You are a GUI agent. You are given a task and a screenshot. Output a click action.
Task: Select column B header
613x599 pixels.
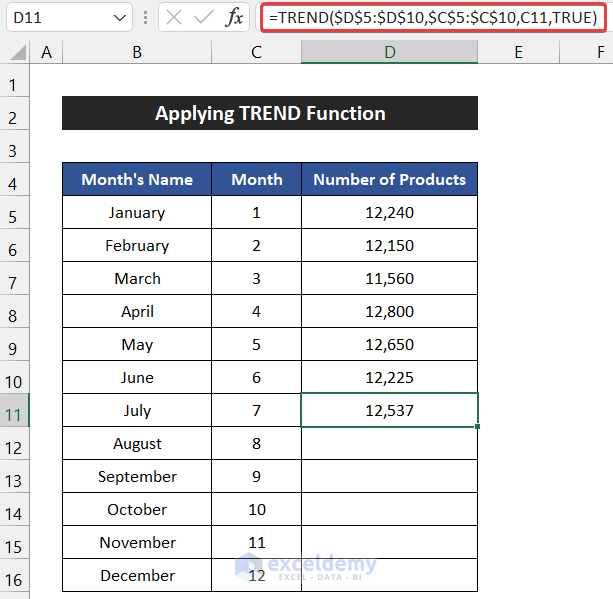[136, 52]
